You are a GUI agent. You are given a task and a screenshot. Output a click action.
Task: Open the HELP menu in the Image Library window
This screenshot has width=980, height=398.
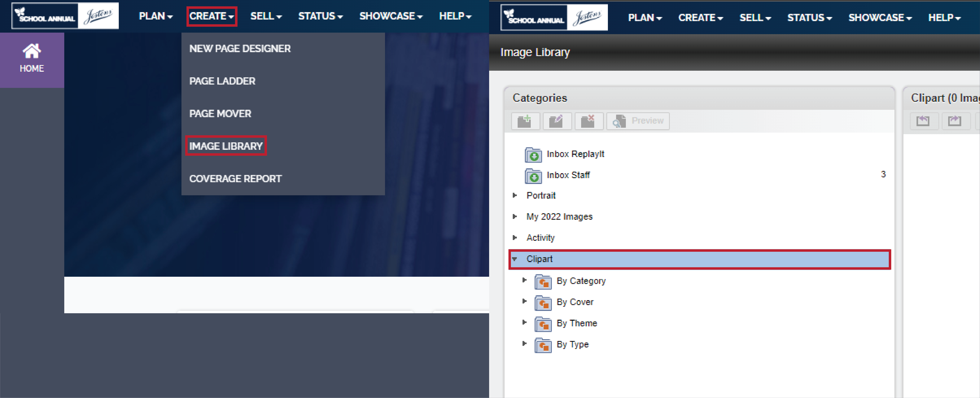(x=944, y=18)
